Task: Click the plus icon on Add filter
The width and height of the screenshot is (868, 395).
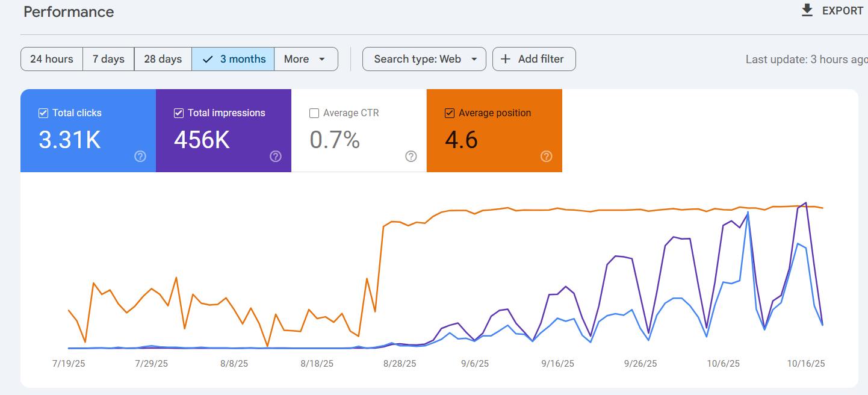Action: coord(504,58)
